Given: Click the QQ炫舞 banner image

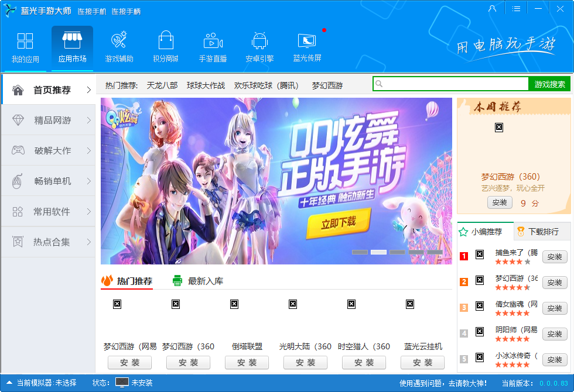Looking at the screenshot, I should tap(276, 181).
